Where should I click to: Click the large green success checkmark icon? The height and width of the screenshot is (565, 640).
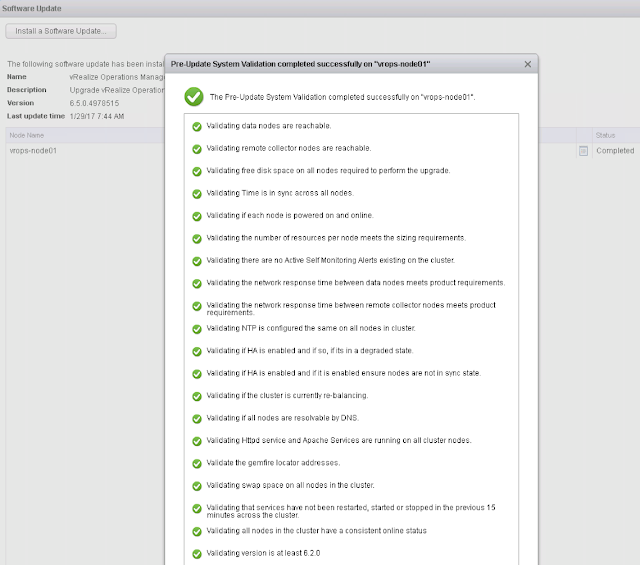tap(194, 97)
